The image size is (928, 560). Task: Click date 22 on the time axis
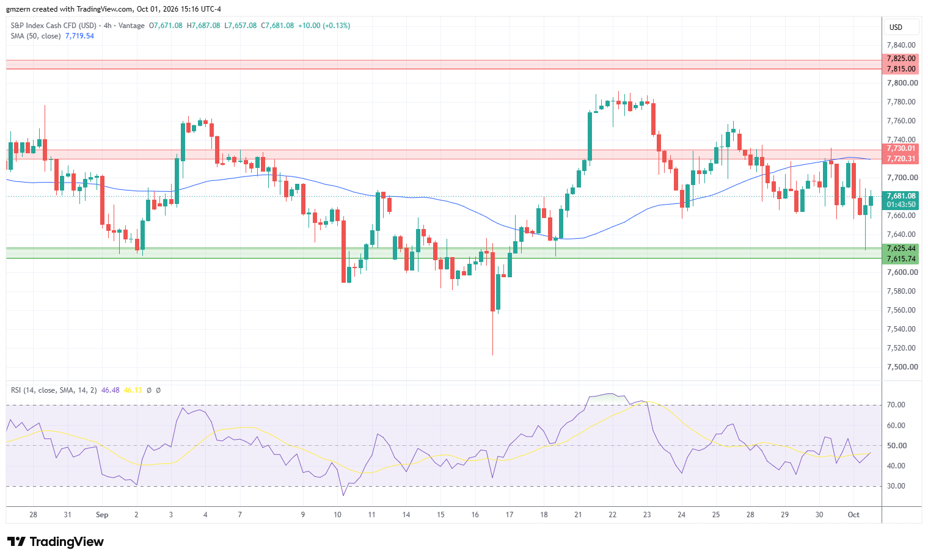coord(612,515)
